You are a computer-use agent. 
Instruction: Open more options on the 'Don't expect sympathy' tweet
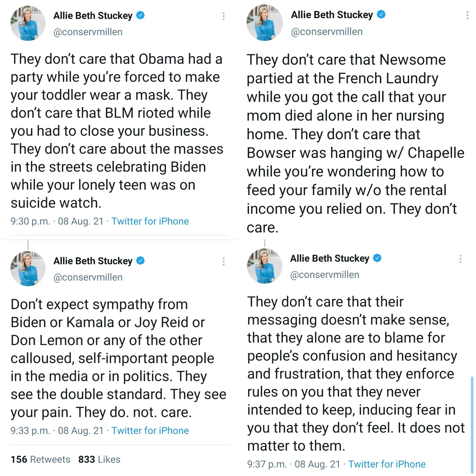point(224,261)
